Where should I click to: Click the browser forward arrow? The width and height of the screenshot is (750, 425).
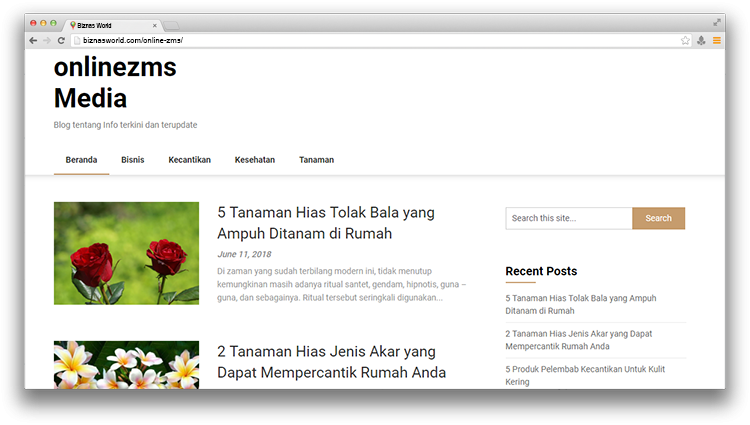47,41
